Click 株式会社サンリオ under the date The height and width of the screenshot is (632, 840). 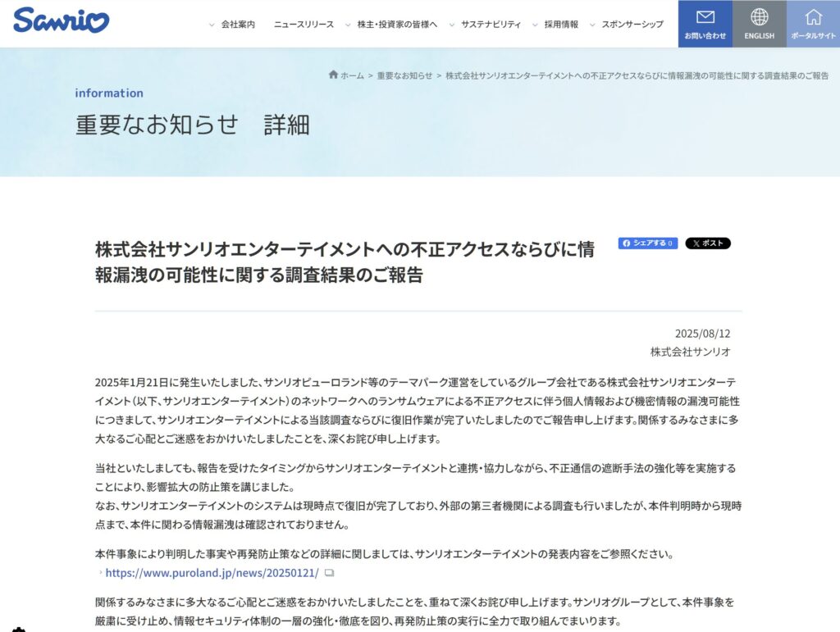pyautogui.click(x=690, y=352)
